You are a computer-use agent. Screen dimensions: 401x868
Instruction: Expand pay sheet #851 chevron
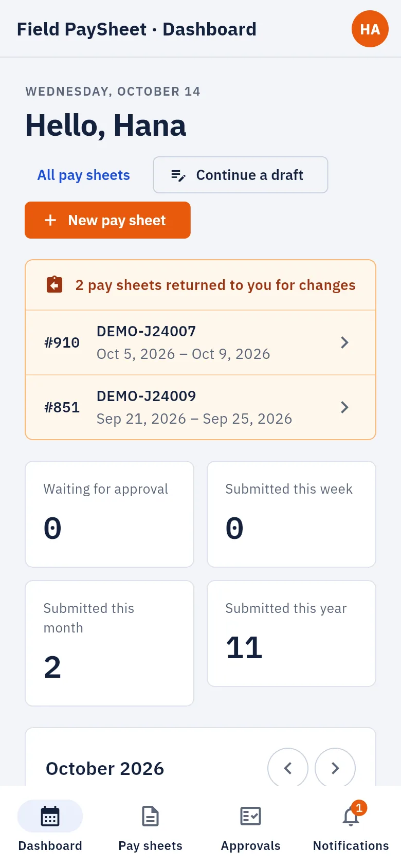pyautogui.click(x=344, y=407)
